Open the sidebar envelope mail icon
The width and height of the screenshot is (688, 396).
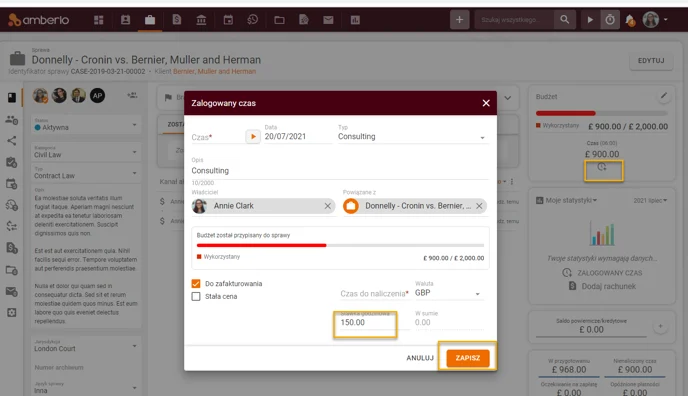12,291
